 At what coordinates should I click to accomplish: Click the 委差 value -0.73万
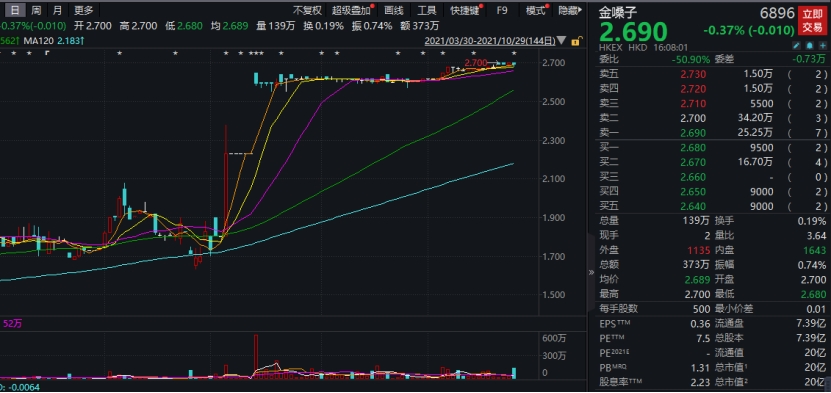[x=808, y=59]
